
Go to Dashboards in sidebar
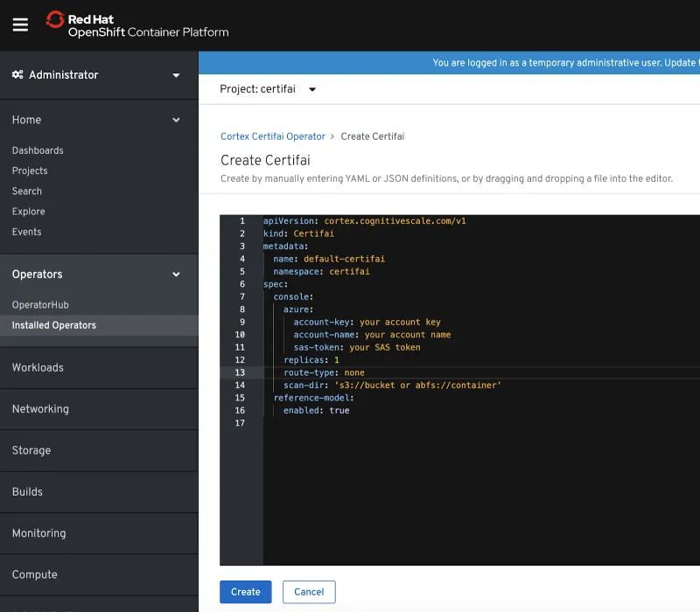(x=38, y=150)
